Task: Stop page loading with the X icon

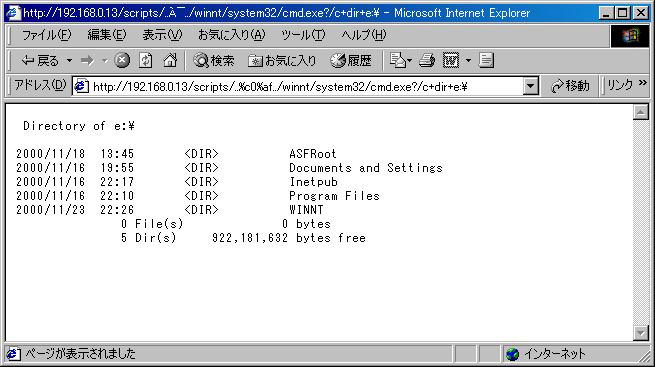Action: pos(122,61)
